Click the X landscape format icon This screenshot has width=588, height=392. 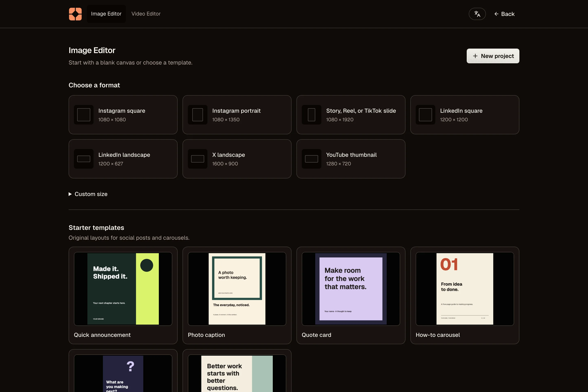pyautogui.click(x=197, y=159)
